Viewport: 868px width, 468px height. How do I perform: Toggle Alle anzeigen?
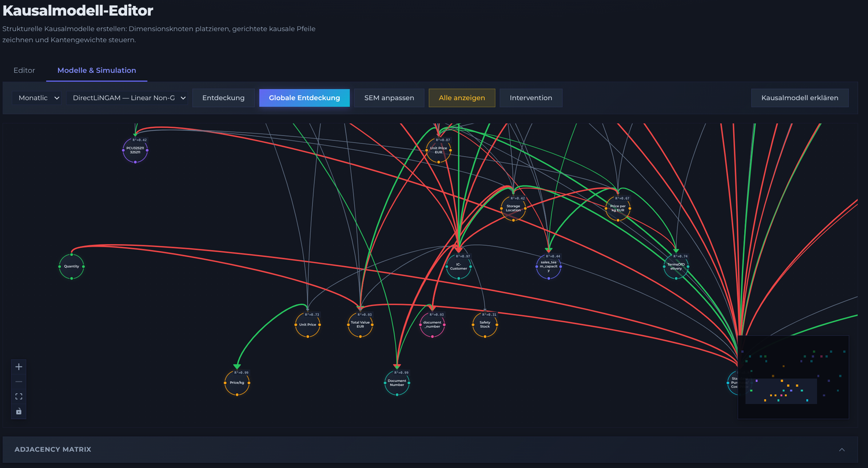(x=462, y=98)
